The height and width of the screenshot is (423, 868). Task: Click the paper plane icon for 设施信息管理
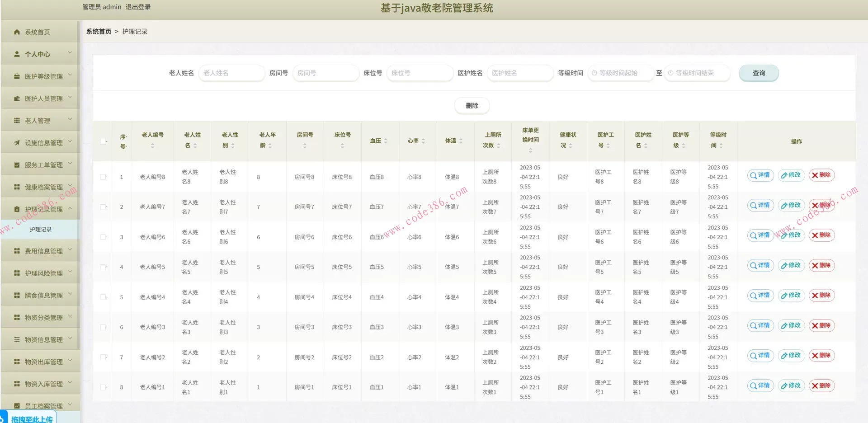point(17,143)
